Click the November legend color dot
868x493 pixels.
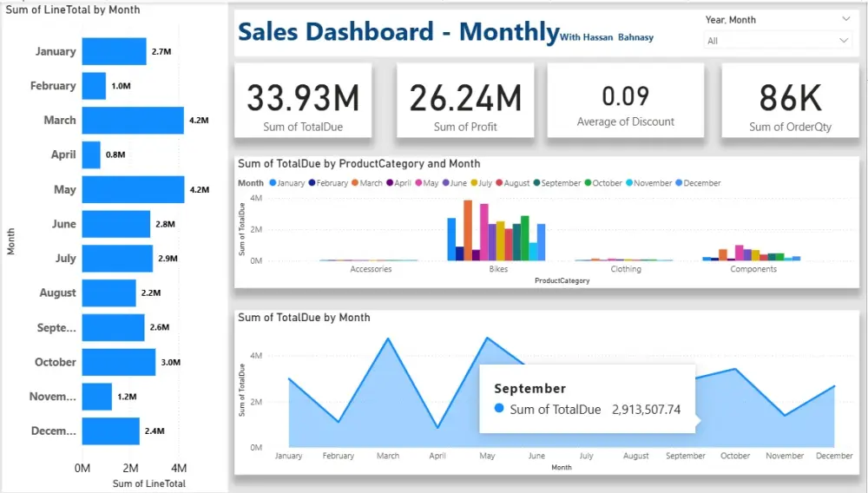click(x=629, y=182)
